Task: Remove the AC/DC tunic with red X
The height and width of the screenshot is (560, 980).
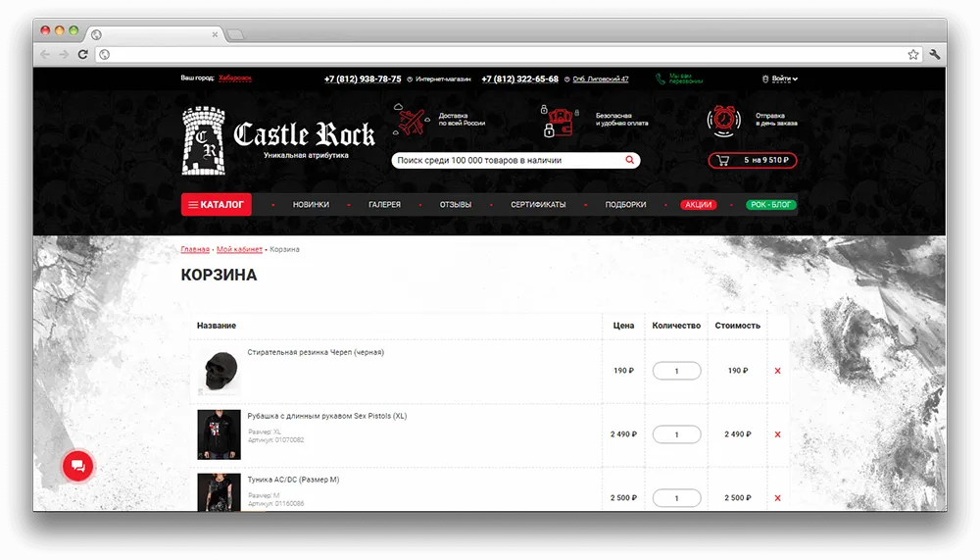Action: point(777,498)
